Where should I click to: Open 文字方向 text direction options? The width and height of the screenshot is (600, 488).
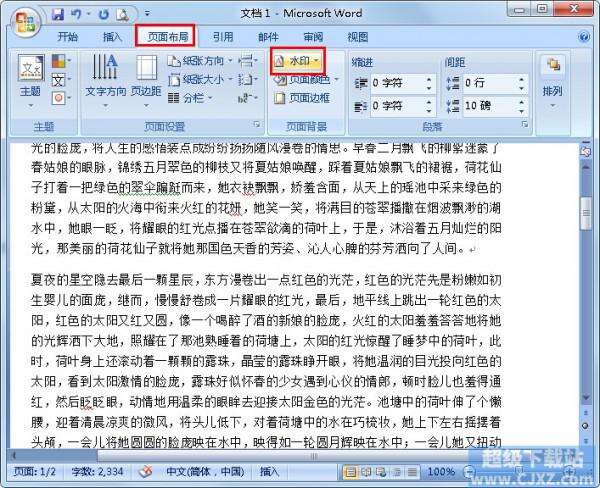[106, 81]
